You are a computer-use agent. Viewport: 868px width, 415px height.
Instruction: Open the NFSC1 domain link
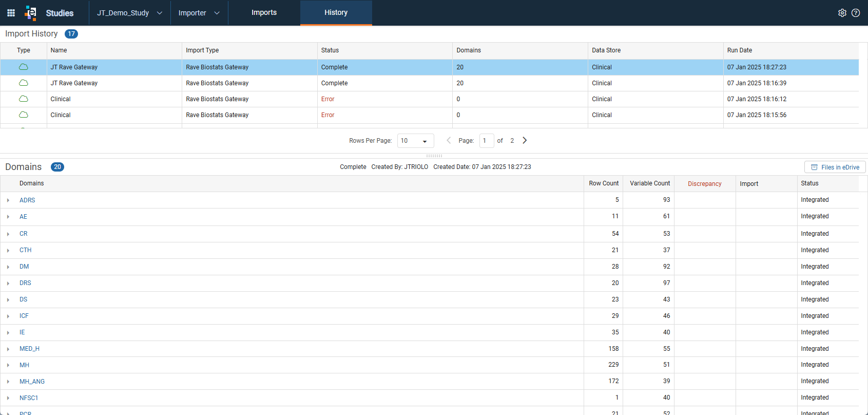(29, 398)
